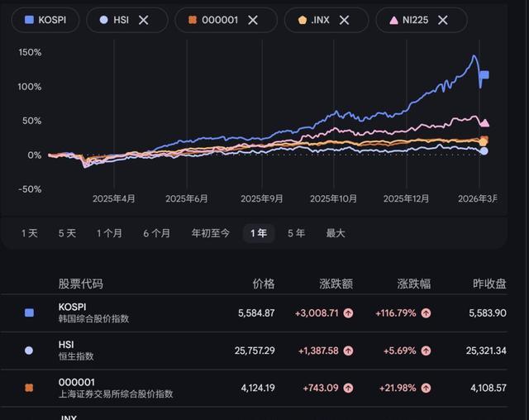Choose the 年初至今 time range

point(211,233)
